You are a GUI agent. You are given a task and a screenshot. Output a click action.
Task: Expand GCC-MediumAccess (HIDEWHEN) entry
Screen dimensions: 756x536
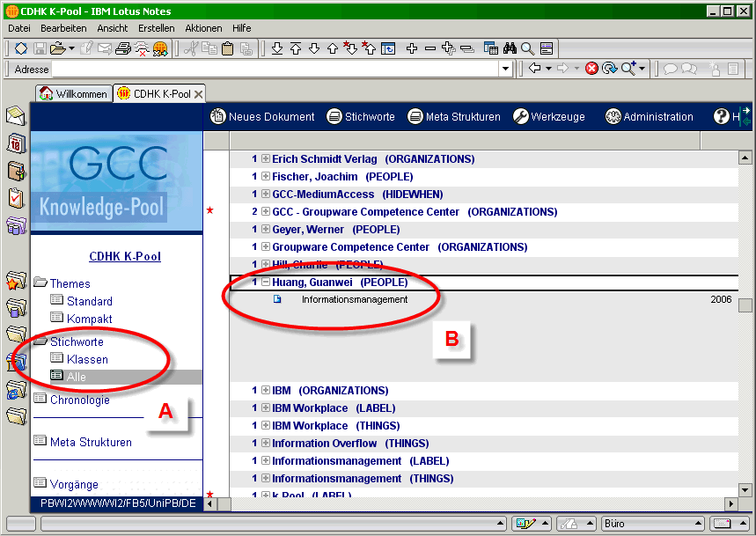point(266,194)
